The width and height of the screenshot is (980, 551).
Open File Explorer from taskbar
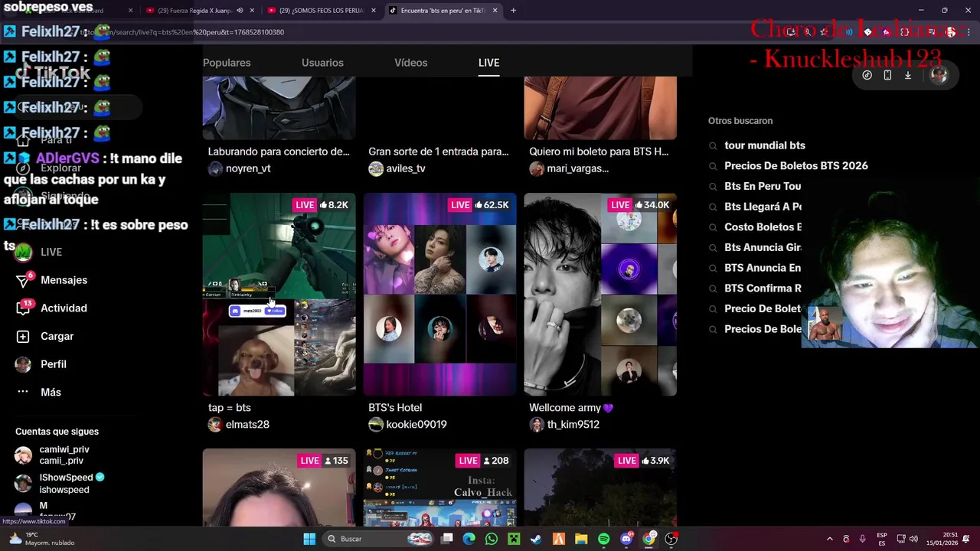[581, 539]
